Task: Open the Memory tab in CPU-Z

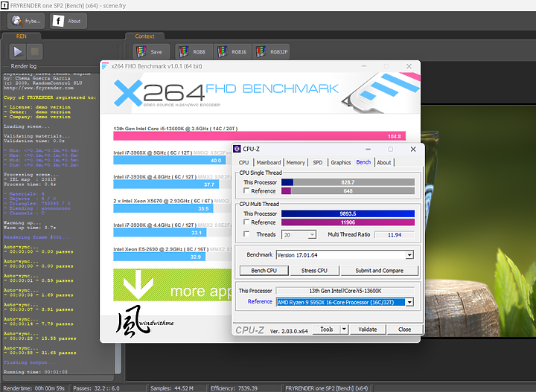Action: [296, 163]
